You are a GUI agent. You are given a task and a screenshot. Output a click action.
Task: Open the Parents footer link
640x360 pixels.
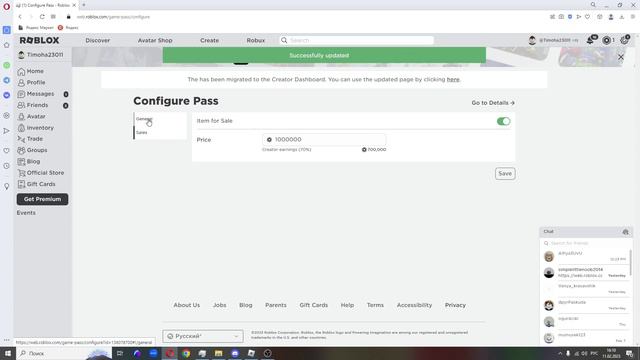pyautogui.click(x=276, y=305)
